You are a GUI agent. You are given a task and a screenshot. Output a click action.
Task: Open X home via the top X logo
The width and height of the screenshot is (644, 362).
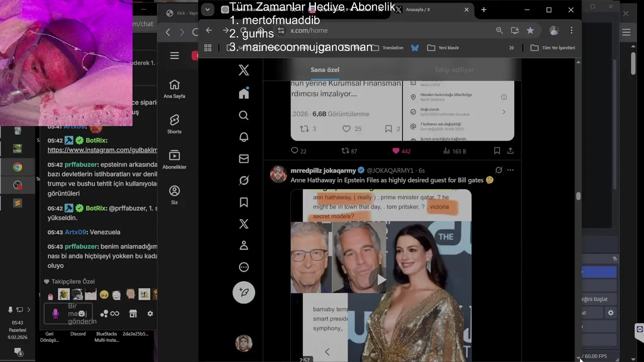pyautogui.click(x=244, y=70)
